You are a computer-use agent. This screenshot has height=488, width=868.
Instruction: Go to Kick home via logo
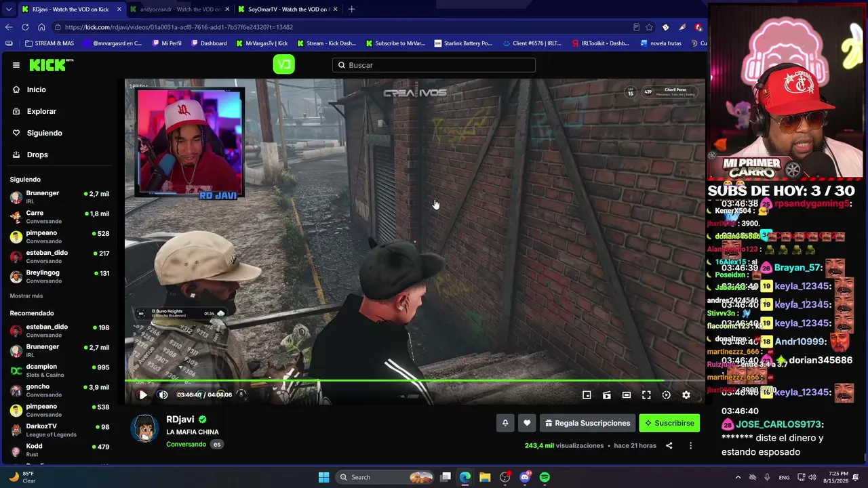pos(52,65)
